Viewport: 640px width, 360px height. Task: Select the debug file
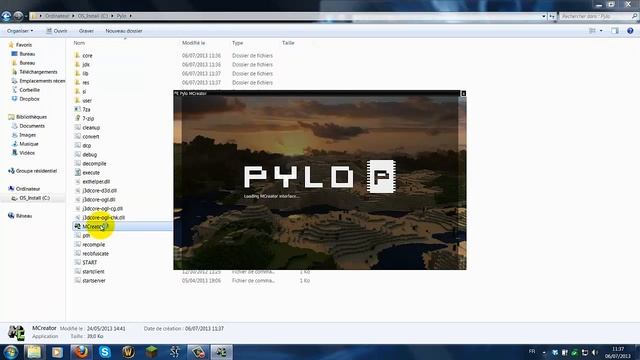point(89,154)
